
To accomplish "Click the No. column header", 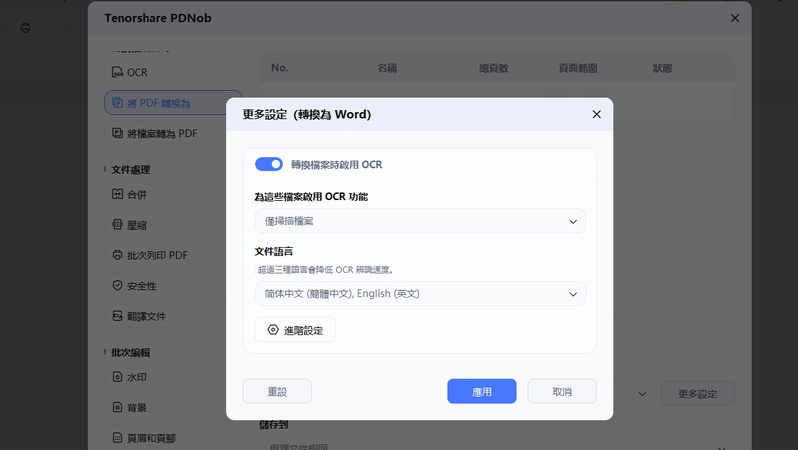I will [x=279, y=68].
